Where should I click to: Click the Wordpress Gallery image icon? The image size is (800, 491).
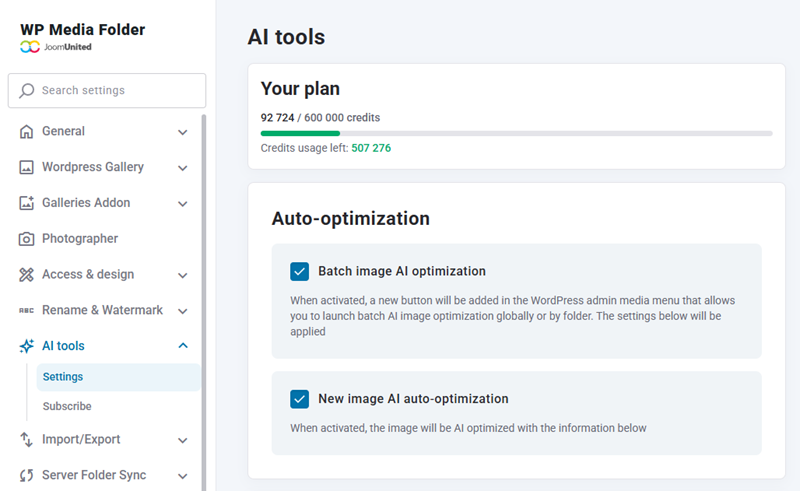26,168
